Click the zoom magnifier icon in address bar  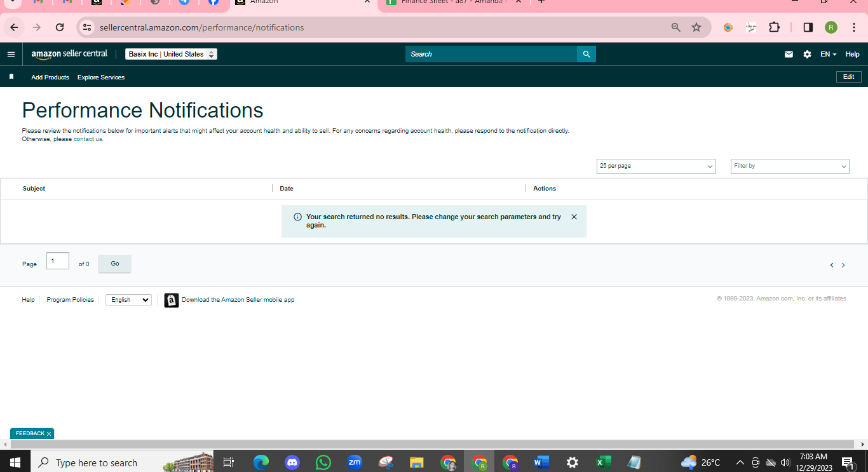[x=675, y=27]
